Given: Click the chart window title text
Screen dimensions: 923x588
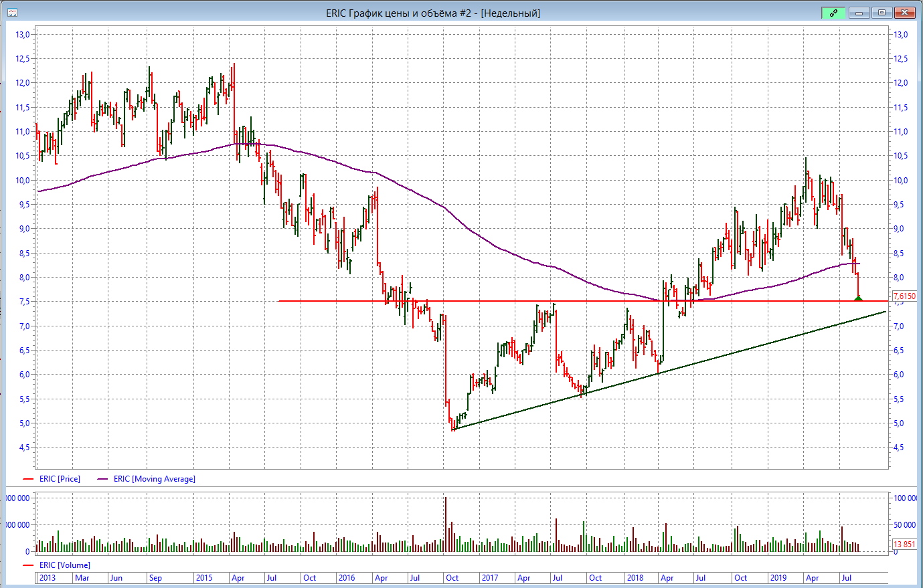Looking at the screenshot, I should (x=433, y=13).
